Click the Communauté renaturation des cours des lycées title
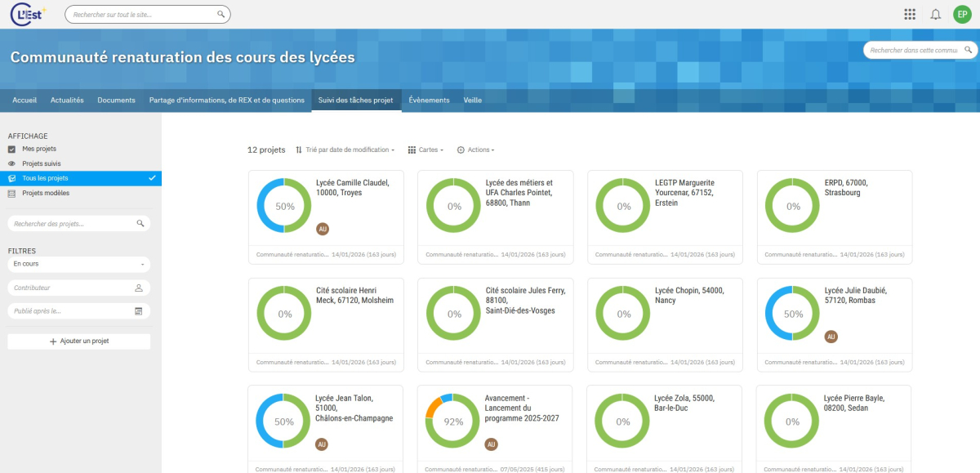The height and width of the screenshot is (473, 980). coord(183,57)
